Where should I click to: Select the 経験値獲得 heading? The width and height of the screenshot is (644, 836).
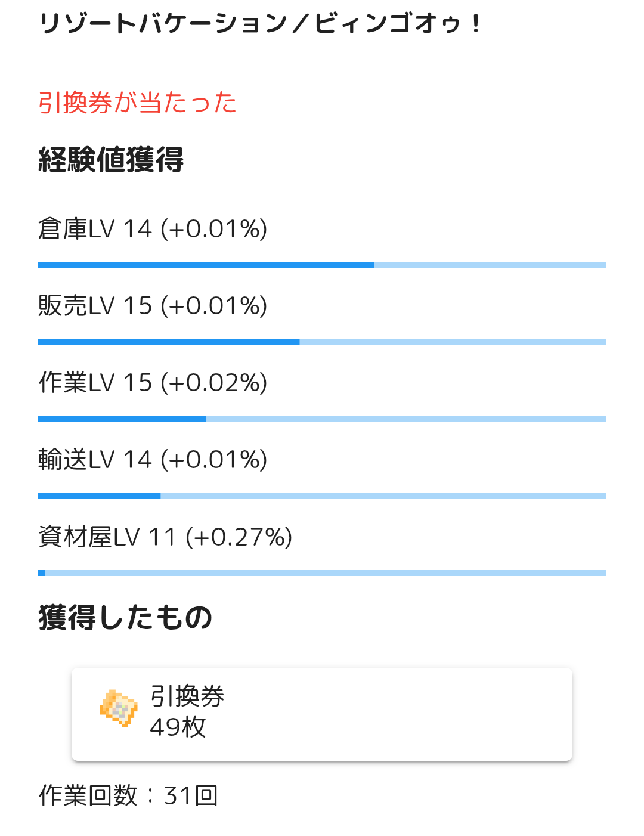tap(111, 160)
